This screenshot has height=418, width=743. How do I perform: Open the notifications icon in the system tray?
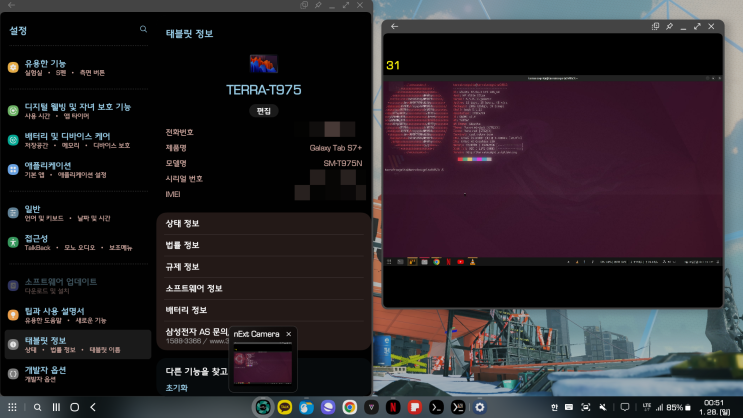pos(625,408)
